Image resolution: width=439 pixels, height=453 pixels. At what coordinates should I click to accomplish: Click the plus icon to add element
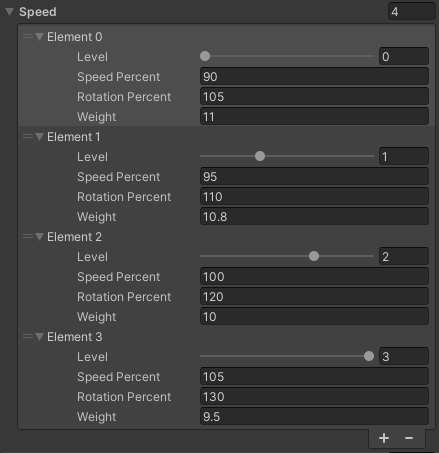(384, 438)
